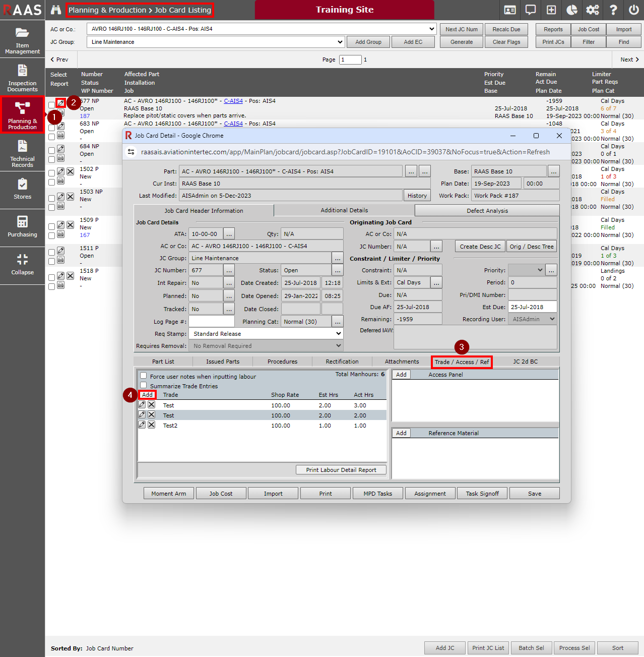
Task: Switch to the Additional Details tab
Action: tap(344, 210)
